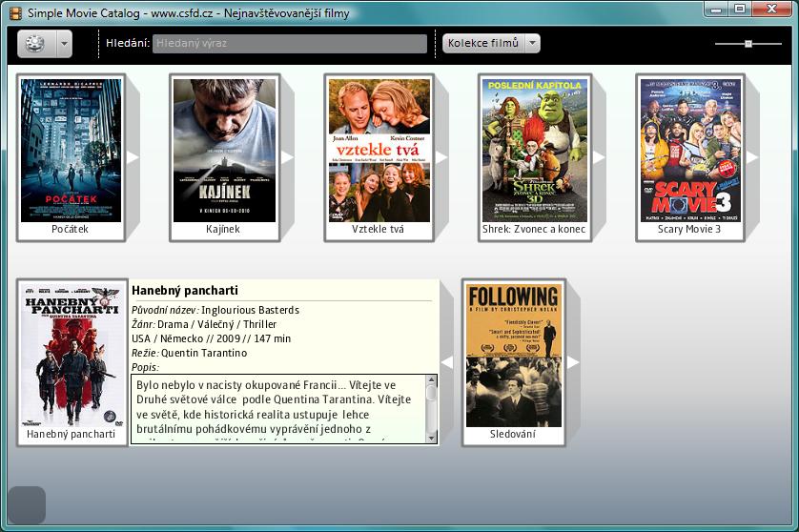Close the Simple Movie Catalog window

tap(771, 10)
